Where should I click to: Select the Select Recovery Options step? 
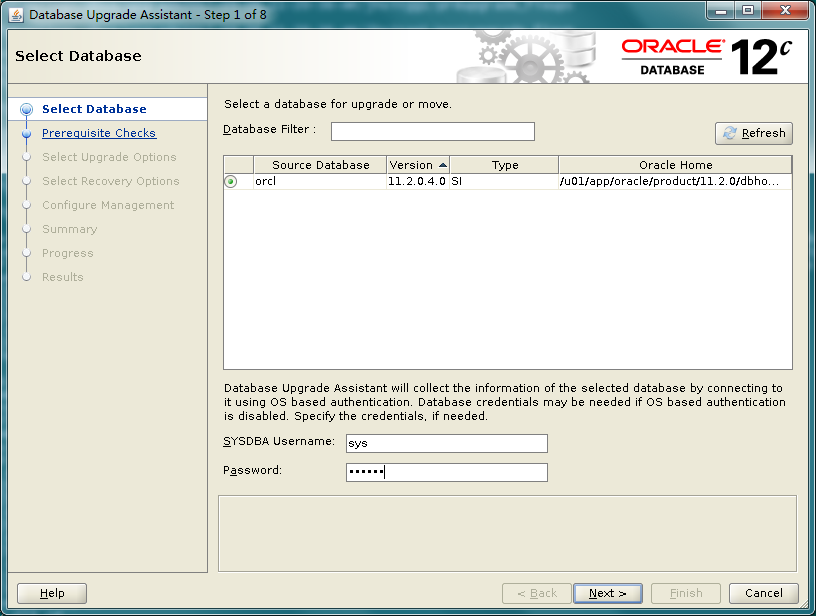[x=110, y=181]
